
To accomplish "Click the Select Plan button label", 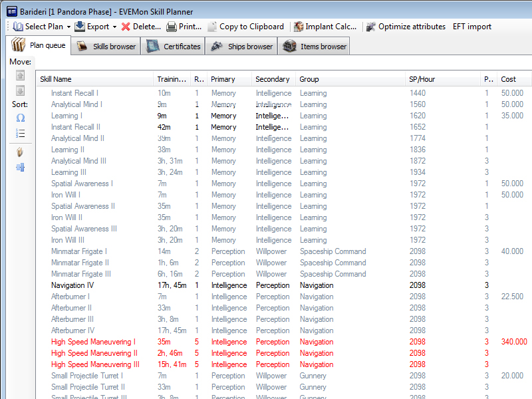I will click(44, 27).
